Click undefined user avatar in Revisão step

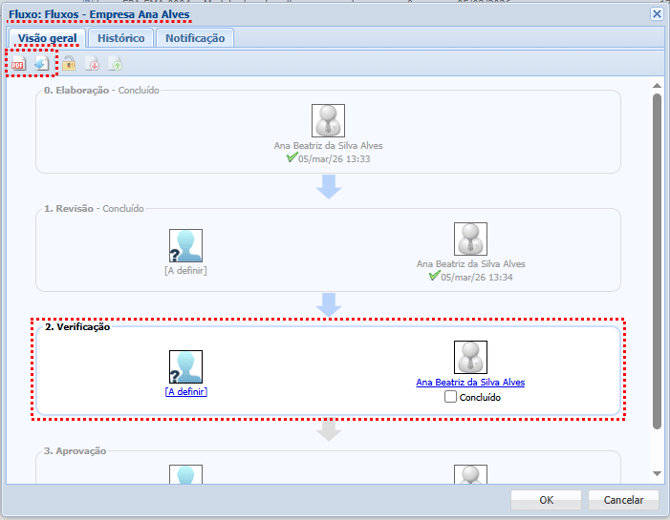pyautogui.click(x=186, y=246)
